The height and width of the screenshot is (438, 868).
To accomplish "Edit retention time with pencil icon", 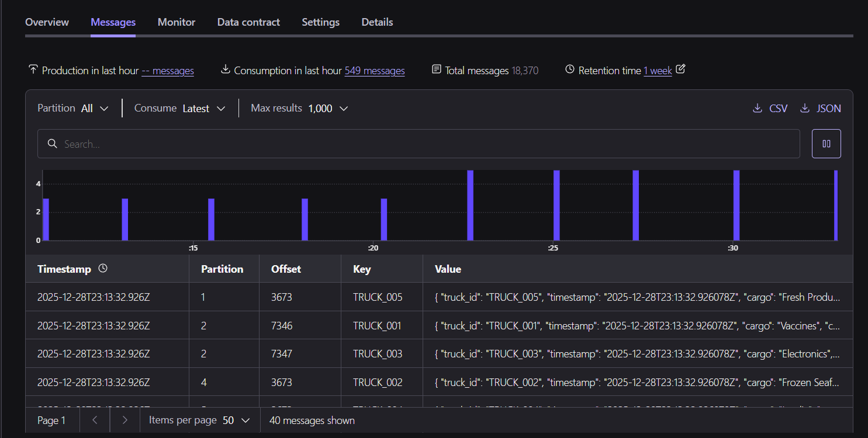I will pos(680,69).
